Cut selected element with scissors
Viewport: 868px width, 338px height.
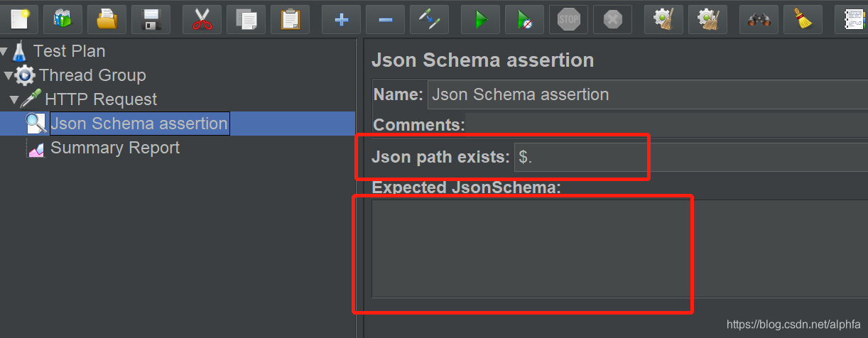tap(202, 19)
